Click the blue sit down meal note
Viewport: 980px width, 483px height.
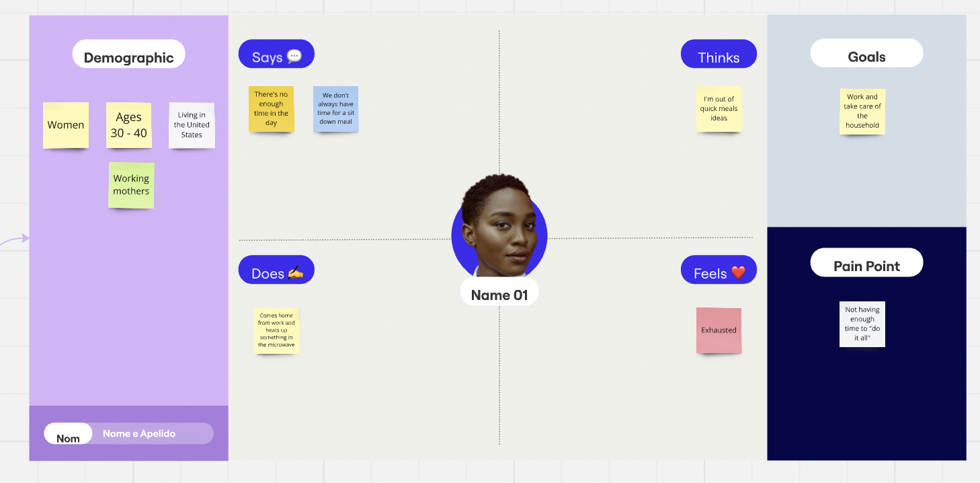(x=335, y=109)
